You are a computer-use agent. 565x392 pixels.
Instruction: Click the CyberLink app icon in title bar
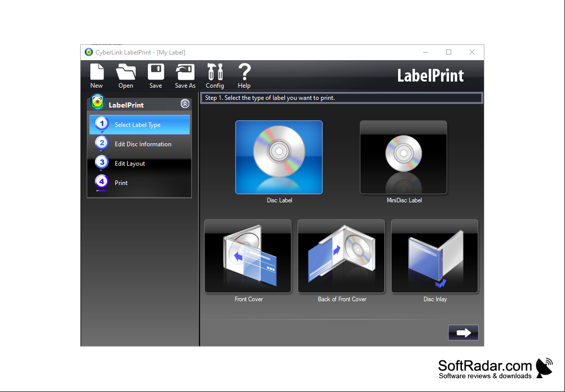coord(89,52)
